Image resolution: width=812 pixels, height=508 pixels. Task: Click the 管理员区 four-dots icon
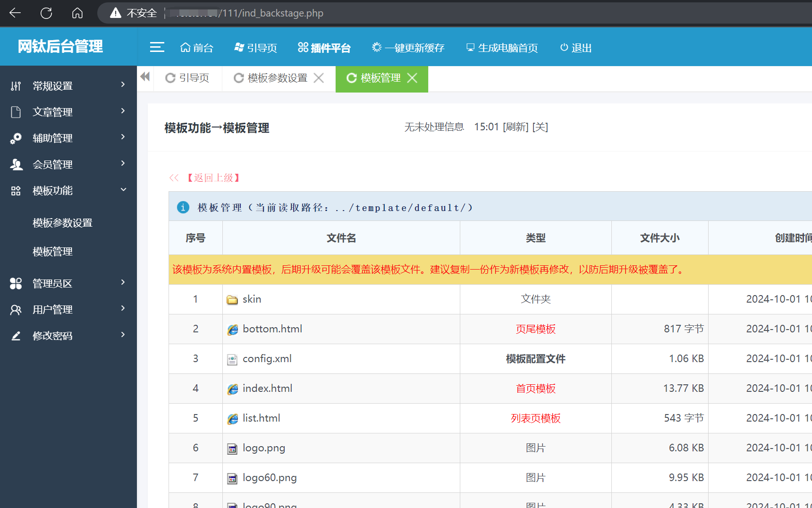[x=16, y=283]
